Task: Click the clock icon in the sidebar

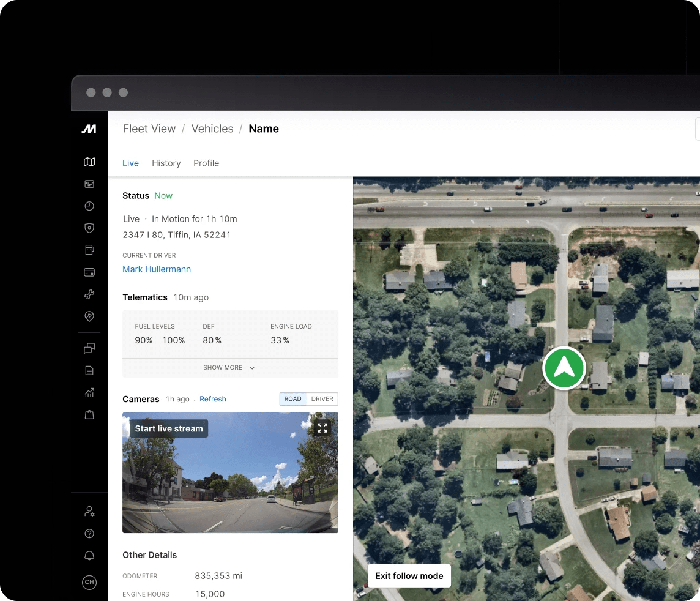Action: [x=89, y=206]
